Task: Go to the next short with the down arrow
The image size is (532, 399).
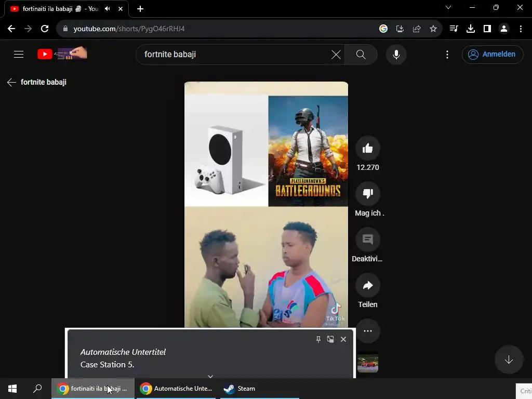Action: (x=509, y=360)
